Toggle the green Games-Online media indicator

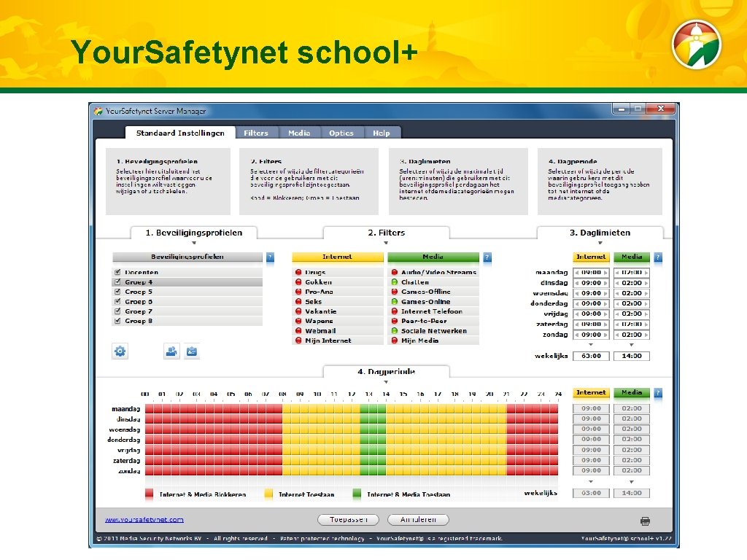[x=395, y=301]
